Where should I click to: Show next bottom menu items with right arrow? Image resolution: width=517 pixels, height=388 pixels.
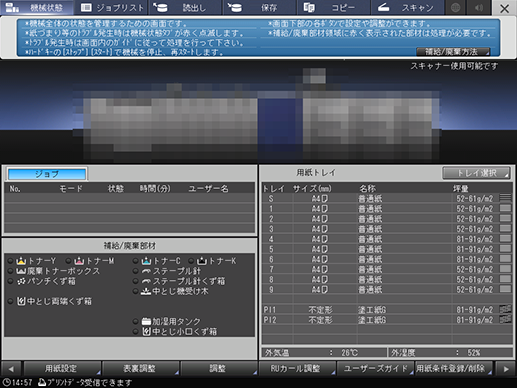pyautogui.click(x=506, y=369)
